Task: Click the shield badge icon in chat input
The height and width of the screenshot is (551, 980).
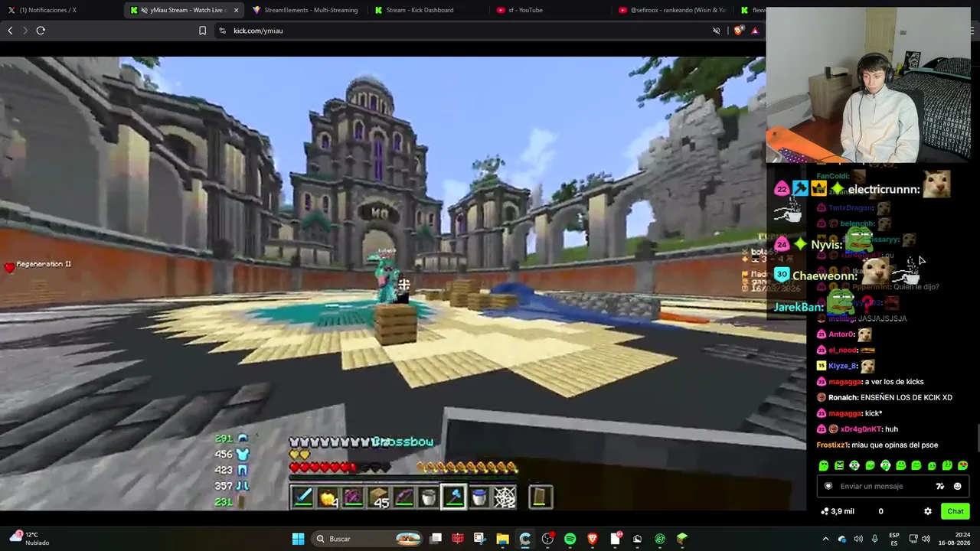Action: click(x=828, y=486)
